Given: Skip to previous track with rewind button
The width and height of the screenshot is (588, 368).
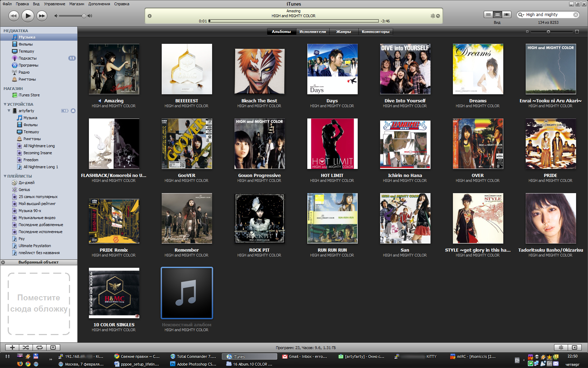Looking at the screenshot, I should pyautogui.click(x=14, y=16).
